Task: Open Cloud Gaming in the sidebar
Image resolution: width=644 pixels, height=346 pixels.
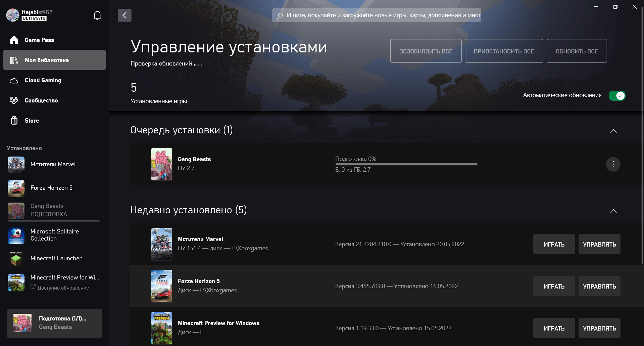Action: point(54,80)
